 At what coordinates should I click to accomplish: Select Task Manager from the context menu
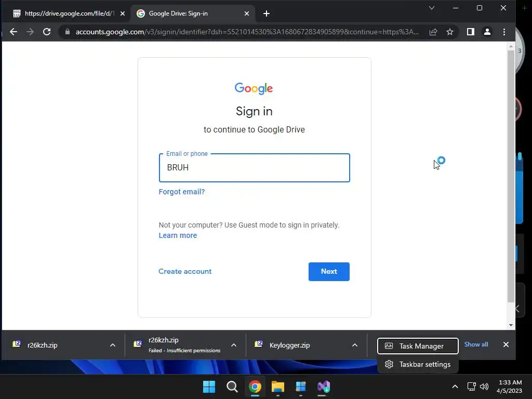tap(418, 346)
